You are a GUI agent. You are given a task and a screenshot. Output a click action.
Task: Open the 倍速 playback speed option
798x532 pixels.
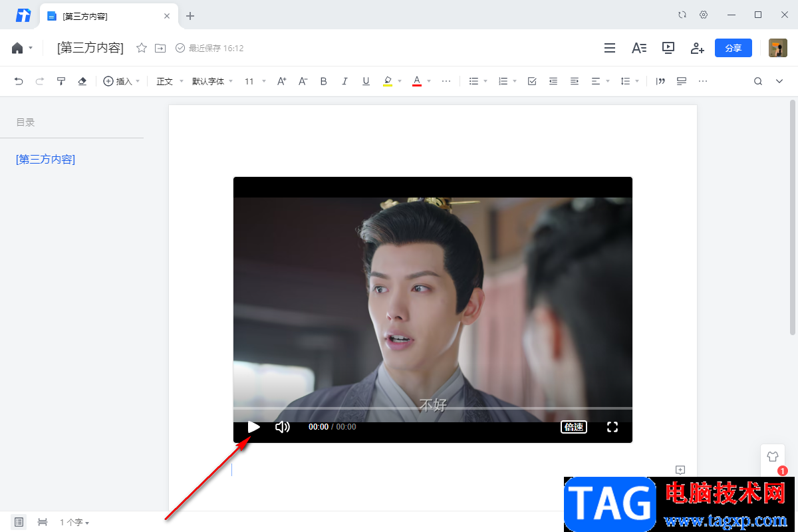coord(574,427)
